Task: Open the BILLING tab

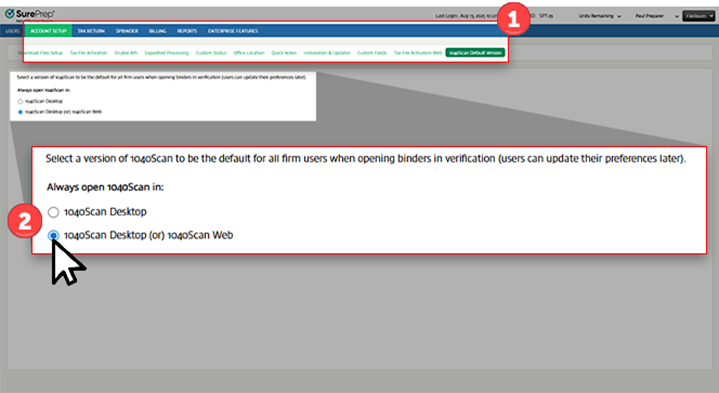Action: click(157, 31)
